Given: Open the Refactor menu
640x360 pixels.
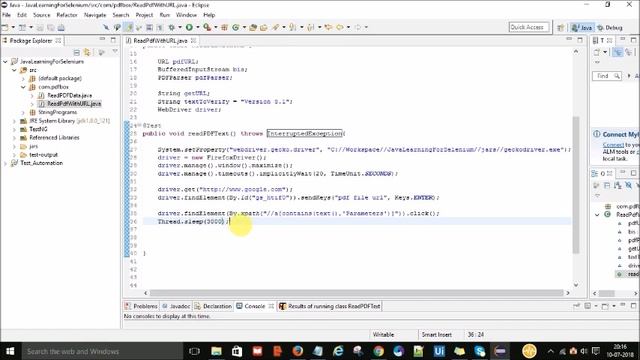Looking at the screenshot, I should click(x=67, y=15).
